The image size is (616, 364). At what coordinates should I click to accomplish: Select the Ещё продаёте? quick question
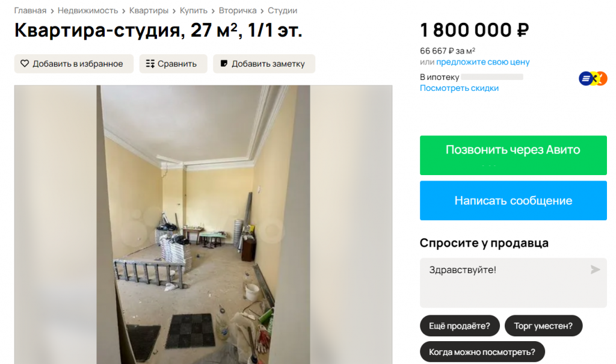pyautogui.click(x=460, y=326)
